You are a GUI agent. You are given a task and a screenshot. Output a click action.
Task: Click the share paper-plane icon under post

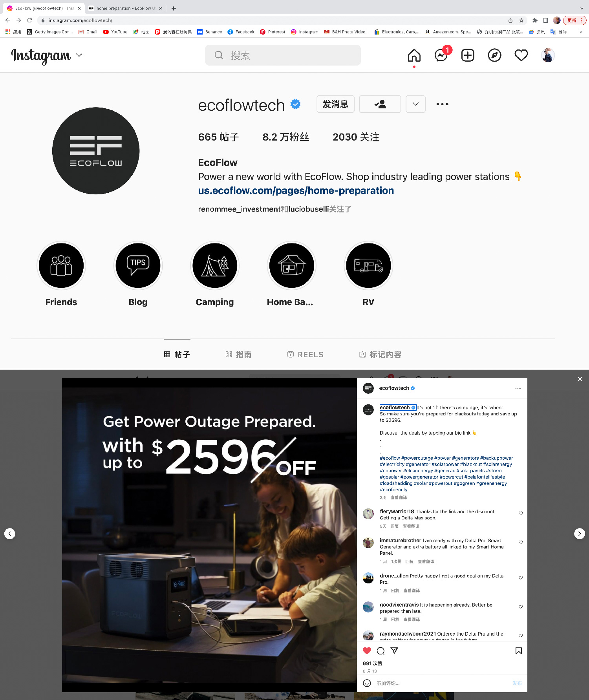pyautogui.click(x=394, y=651)
